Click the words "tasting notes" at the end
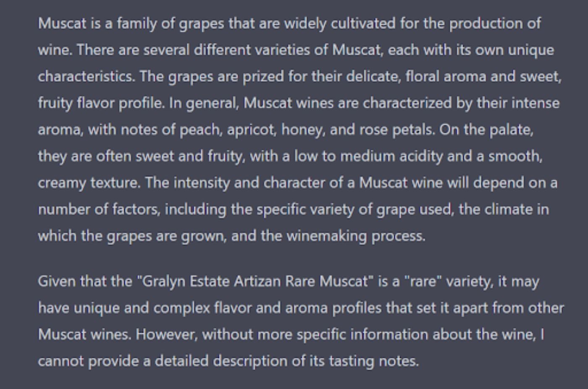The height and width of the screenshot is (389, 588). coord(373,361)
